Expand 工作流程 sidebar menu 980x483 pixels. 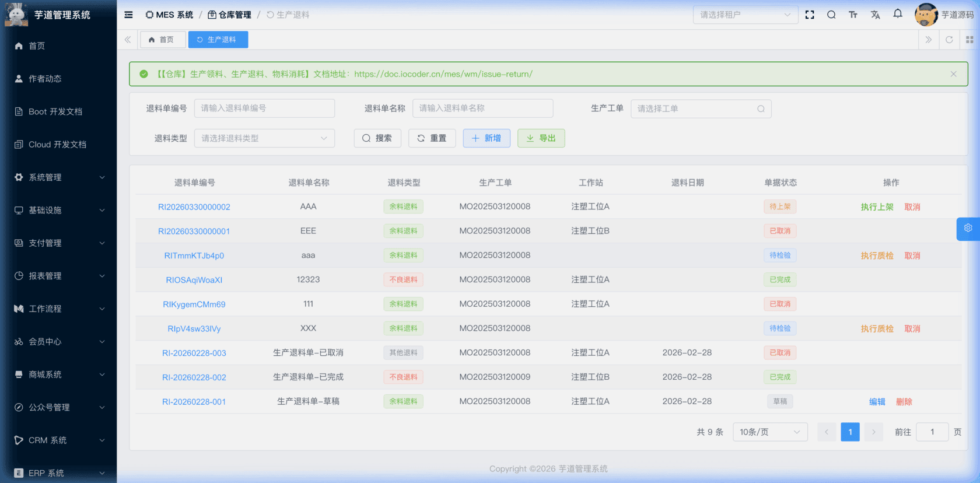coord(58,309)
